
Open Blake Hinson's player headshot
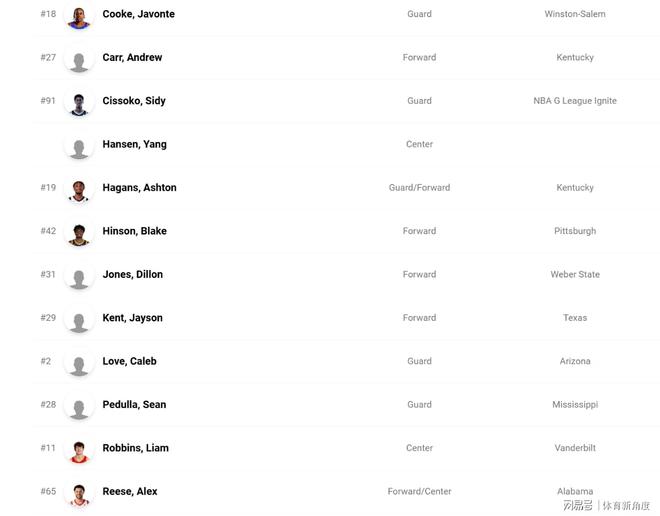coord(79,231)
